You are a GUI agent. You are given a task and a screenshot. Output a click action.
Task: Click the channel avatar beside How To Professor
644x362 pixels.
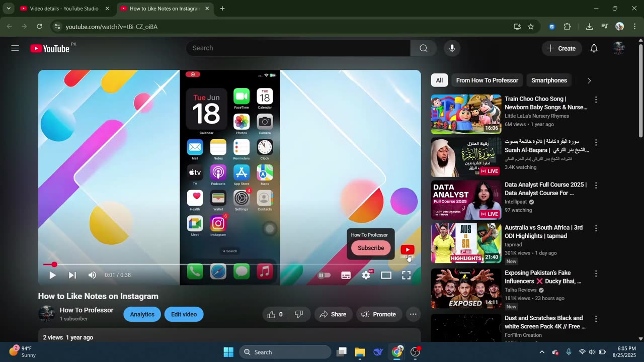(x=46, y=314)
